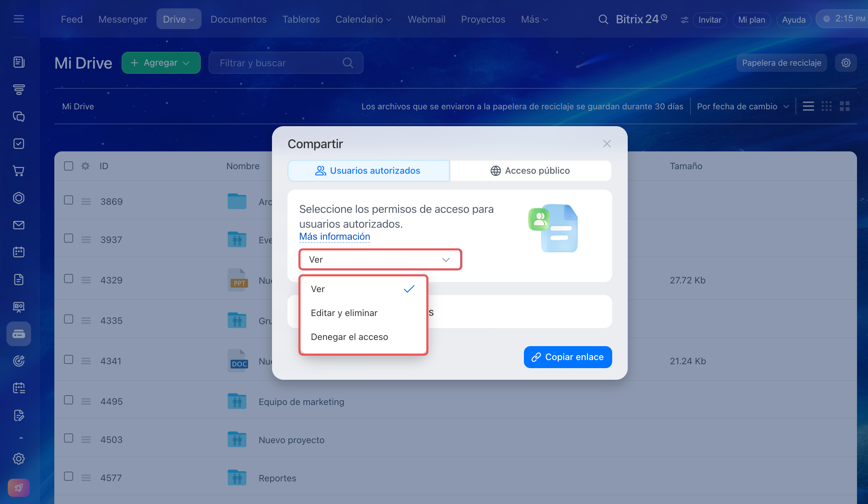868x504 pixels.
Task: Open the chat bubbles icon in sidebar
Action: (x=19, y=116)
